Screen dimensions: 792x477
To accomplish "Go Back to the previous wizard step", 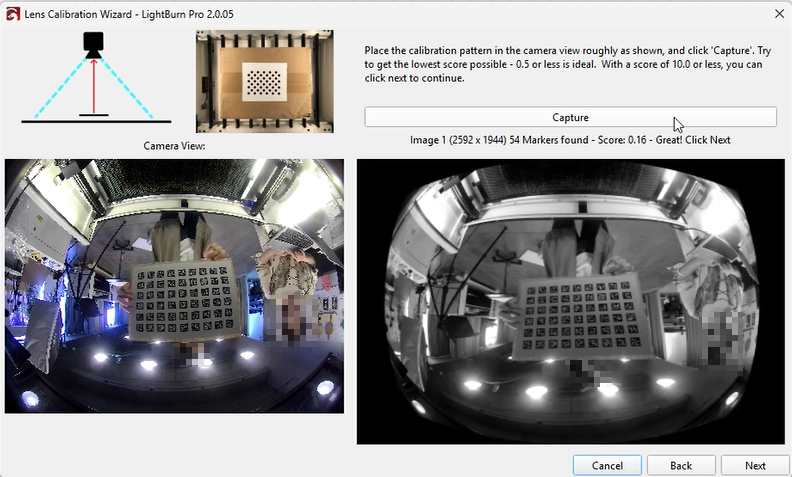I will tap(681, 465).
